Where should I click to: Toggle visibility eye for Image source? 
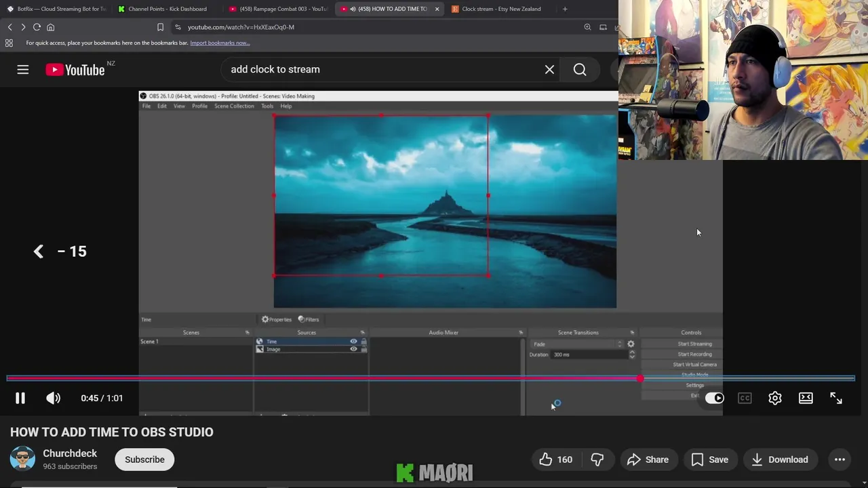tap(353, 349)
